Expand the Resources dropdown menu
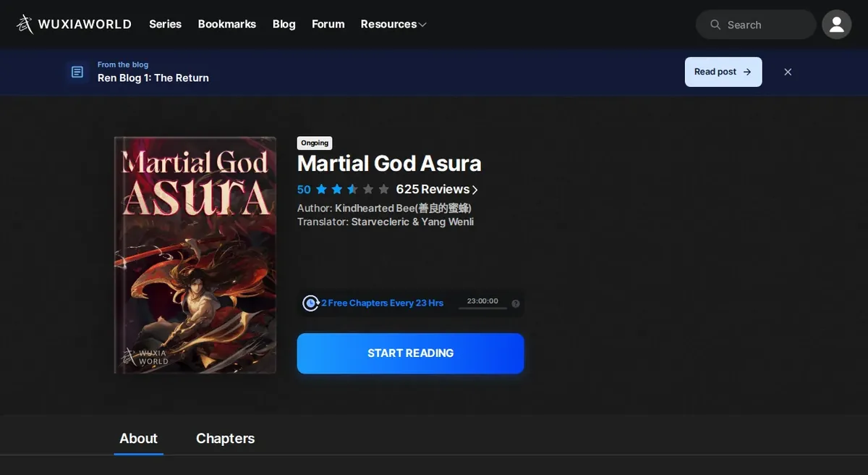Image resolution: width=868 pixels, height=475 pixels. click(393, 24)
